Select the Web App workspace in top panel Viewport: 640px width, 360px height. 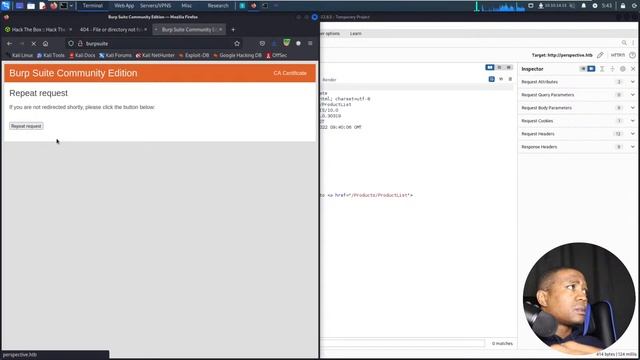(x=124, y=6)
